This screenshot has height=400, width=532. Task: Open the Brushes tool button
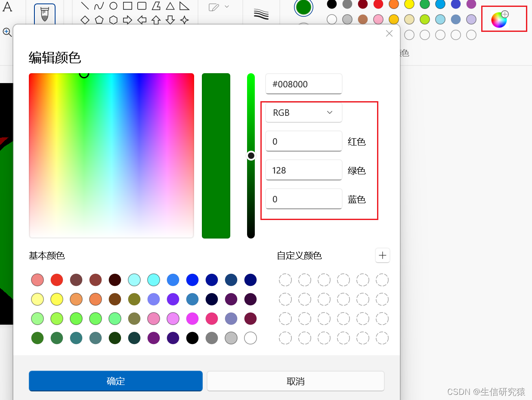click(x=45, y=14)
